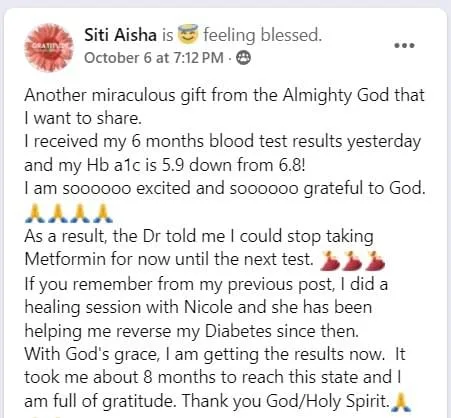Click the 'Another miraculous gift' opening sentence
Image resolution: width=451 pixels, height=418 pixels.
(224, 107)
